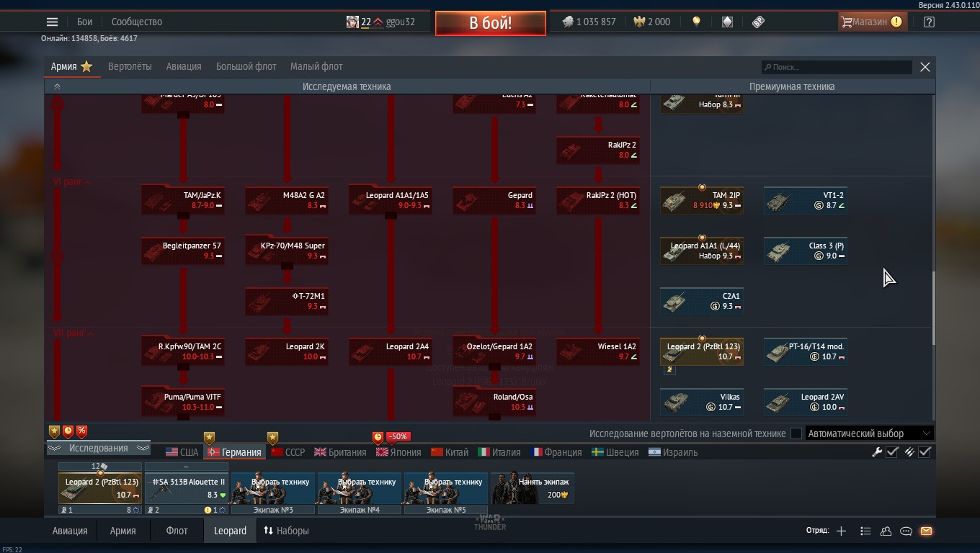Click the В бой! battle button
The width and height of the screenshot is (980, 553).
(490, 23)
